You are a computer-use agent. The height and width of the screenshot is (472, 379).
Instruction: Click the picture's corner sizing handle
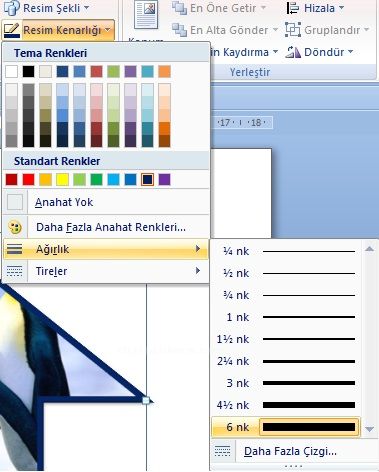point(146,400)
